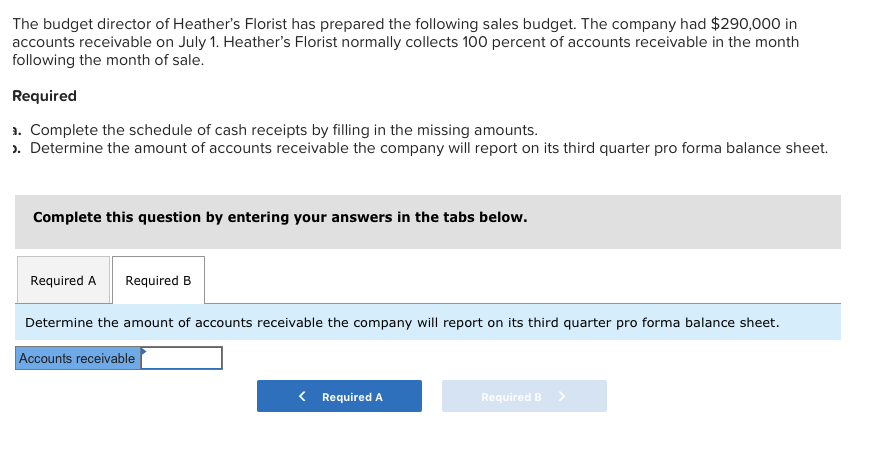Focus the Accounts receivable answer field
Viewport: 874px width, 476px height.
click(181, 358)
